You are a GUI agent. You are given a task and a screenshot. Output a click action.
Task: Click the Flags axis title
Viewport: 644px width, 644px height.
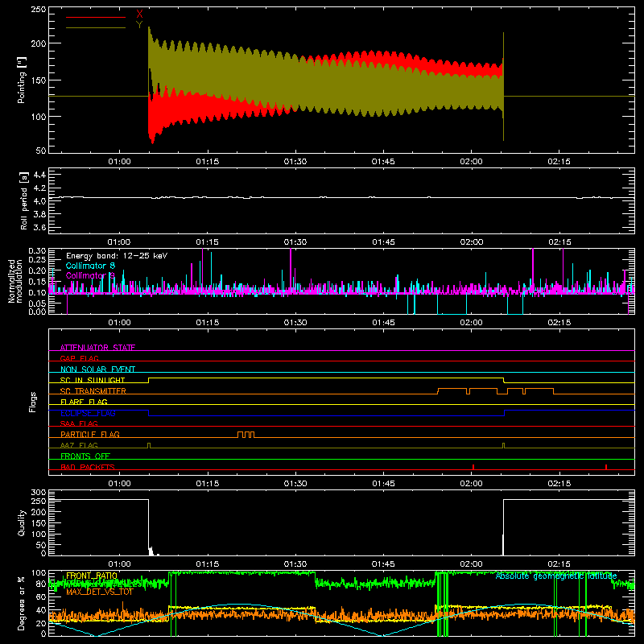pos(32,402)
